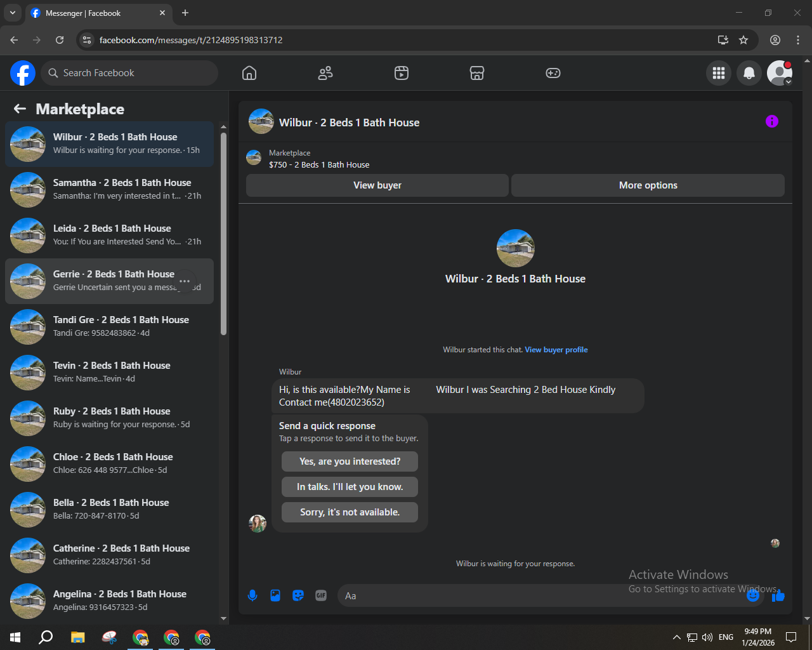Open the Chrome three-dot menu

coord(798,40)
